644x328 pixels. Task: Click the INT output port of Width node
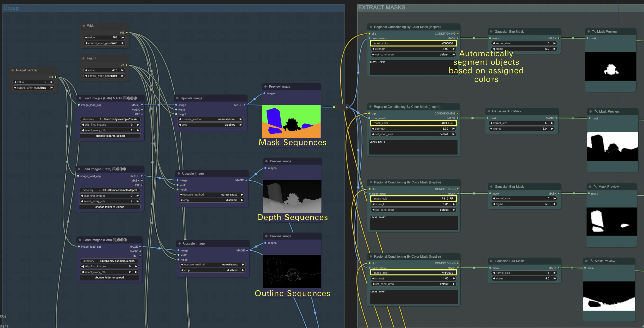click(127, 33)
